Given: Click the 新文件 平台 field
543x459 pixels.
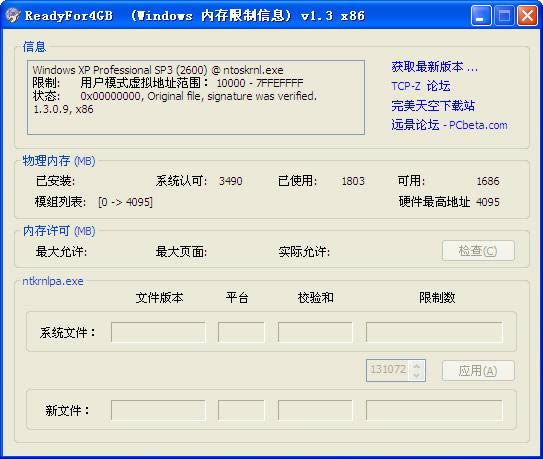Looking at the screenshot, I should point(241,411).
